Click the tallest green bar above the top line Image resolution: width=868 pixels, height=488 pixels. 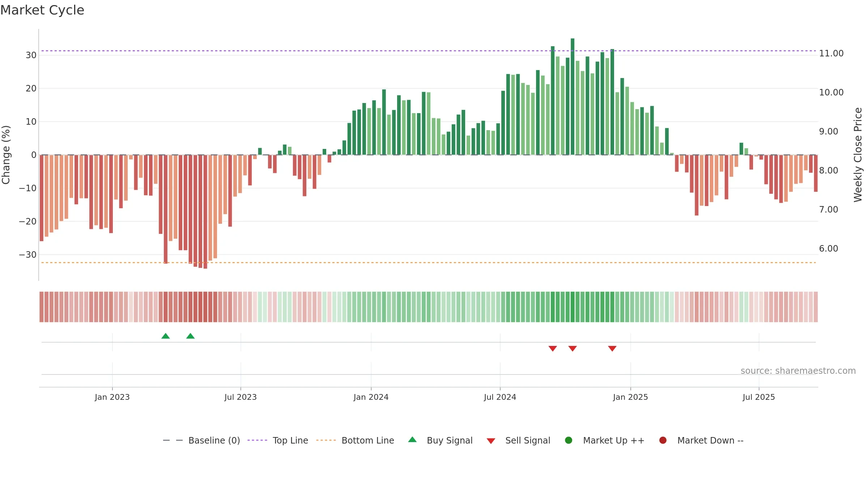click(x=573, y=97)
